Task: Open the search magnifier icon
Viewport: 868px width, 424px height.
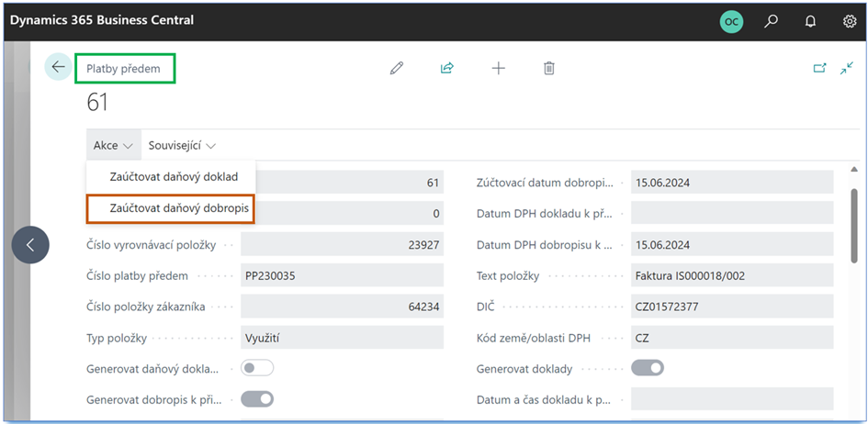Action: [x=772, y=21]
